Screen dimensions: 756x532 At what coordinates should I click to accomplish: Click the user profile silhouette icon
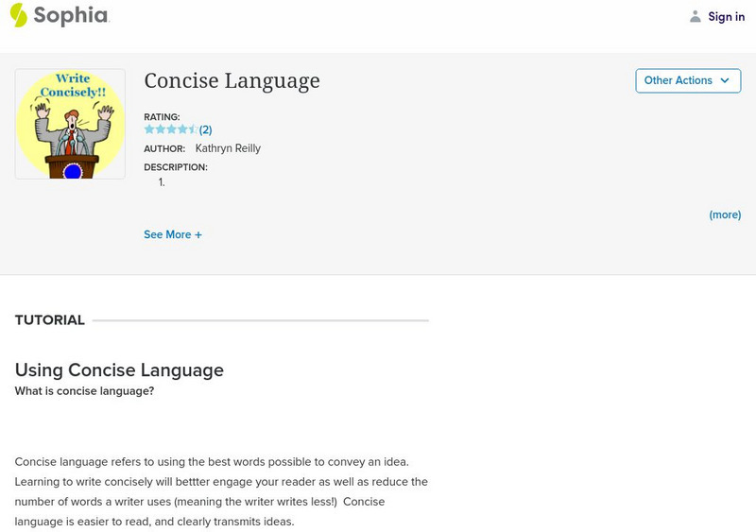click(x=696, y=16)
